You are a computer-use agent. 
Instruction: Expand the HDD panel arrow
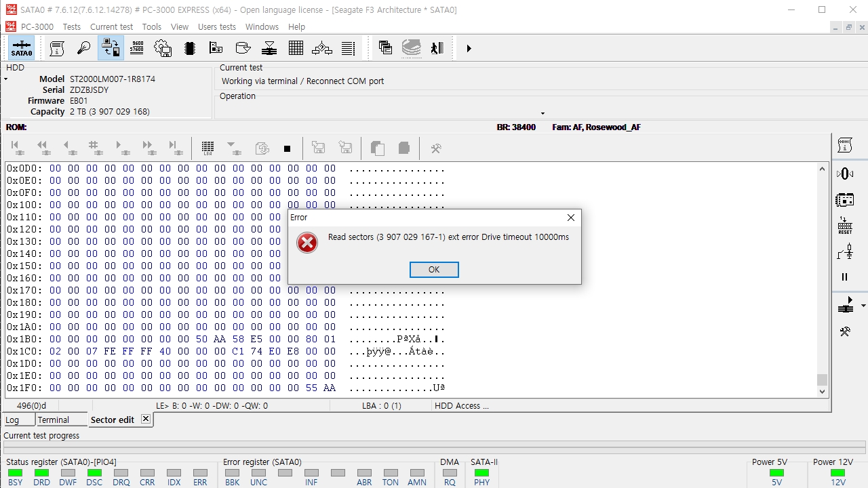[x=6, y=79]
